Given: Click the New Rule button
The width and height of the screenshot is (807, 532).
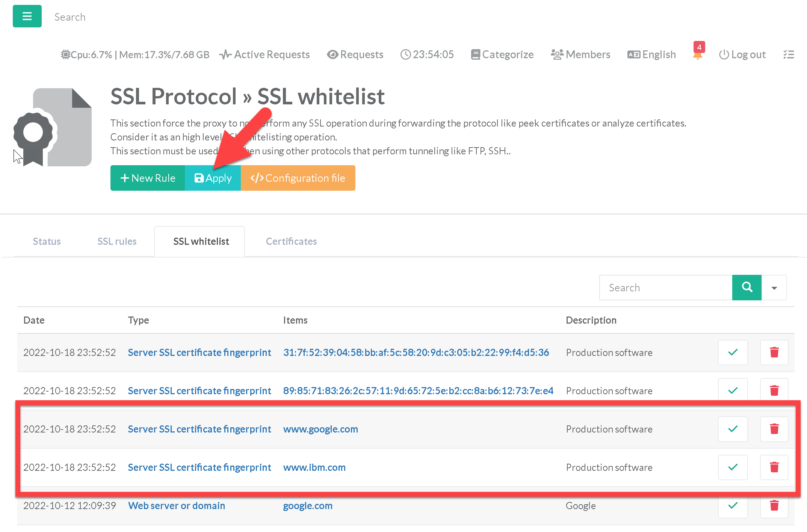Looking at the screenshot, I should pyautogui.click(x=148, y=178).
